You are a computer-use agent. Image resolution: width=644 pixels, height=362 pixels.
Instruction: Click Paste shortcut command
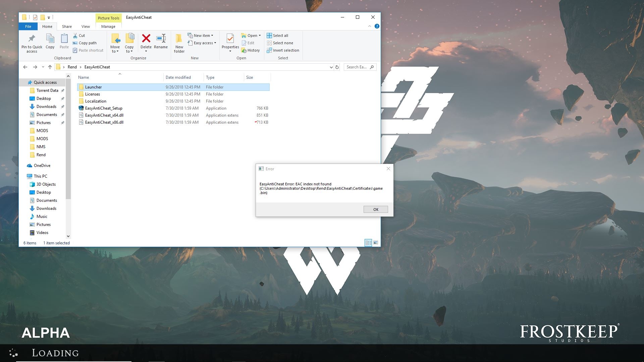tap(88, 50)
